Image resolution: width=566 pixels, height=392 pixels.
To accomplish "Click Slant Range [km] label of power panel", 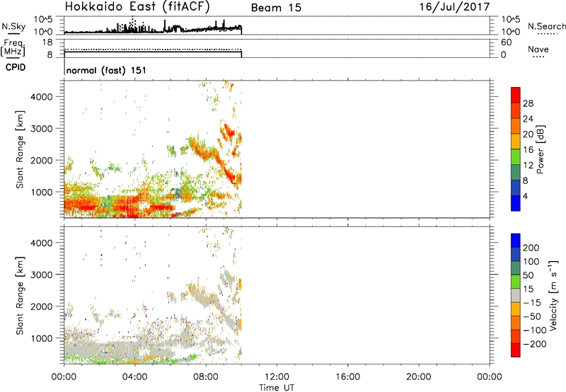I will click(x=20, y=149).
